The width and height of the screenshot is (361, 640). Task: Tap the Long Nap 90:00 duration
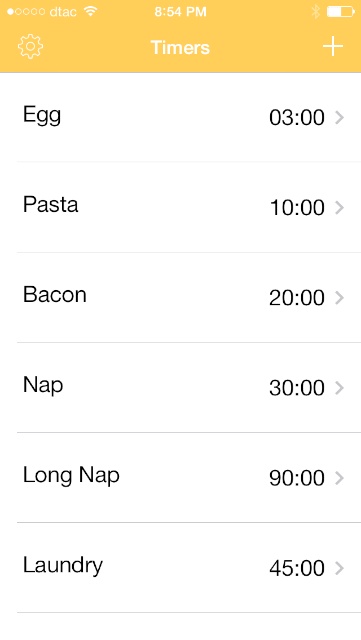[x=297, y=478]
